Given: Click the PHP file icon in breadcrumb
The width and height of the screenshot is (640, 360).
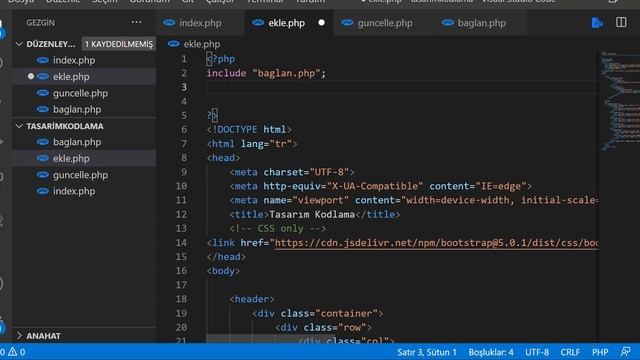Looking at the screenshot, I should click(x=173, y=44).
